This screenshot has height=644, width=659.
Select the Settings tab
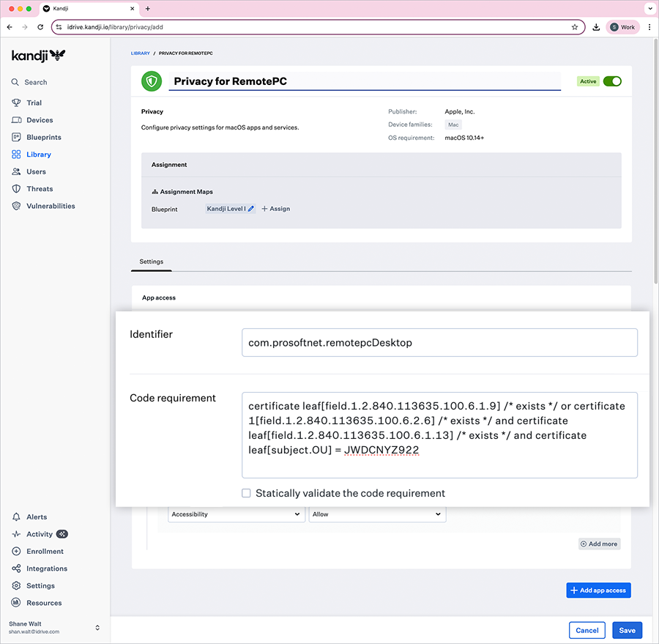[152, 262]
